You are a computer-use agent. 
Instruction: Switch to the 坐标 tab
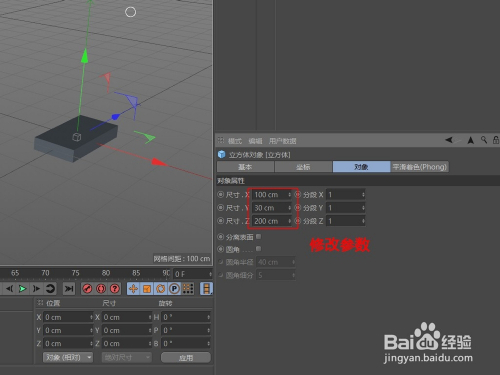[303, 167]
